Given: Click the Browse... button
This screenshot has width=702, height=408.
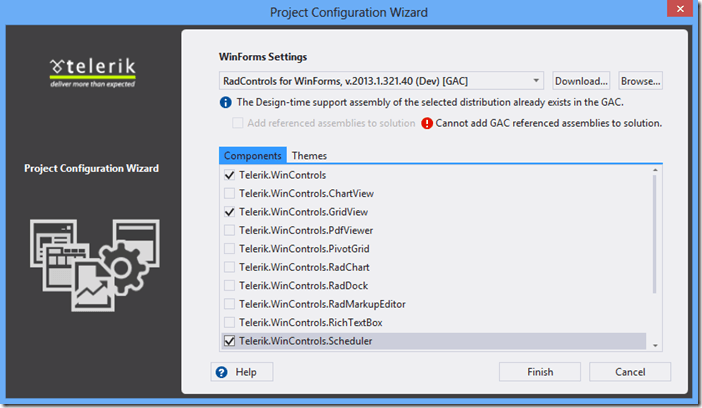Looking at the screenshot, I should (640, 81).
